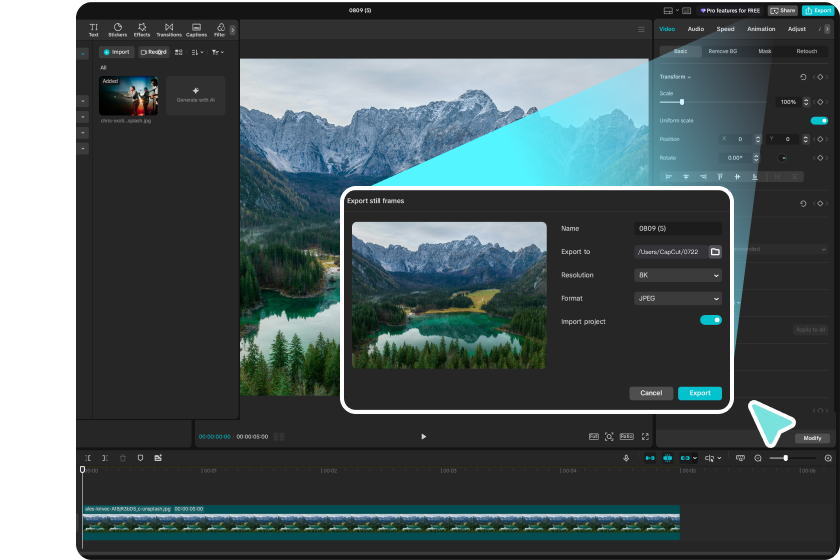Click the Ratio button in the player

tap(627, 437)
